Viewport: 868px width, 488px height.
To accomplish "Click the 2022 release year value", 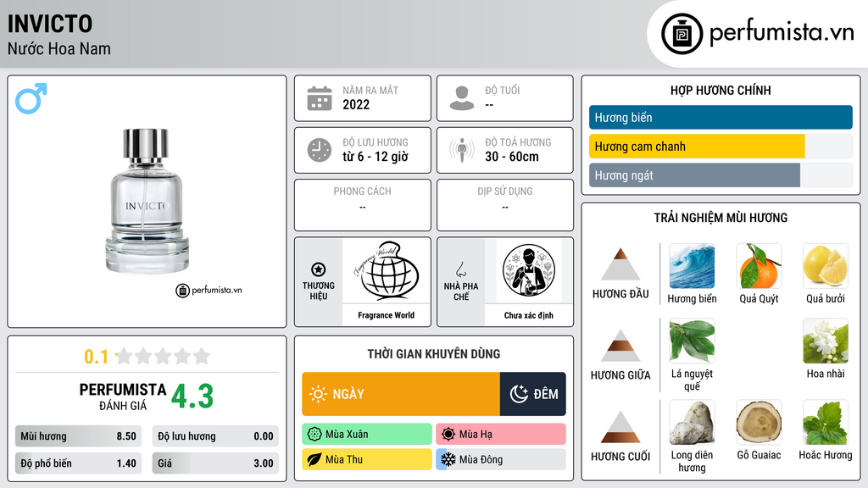I will [356, 104].
